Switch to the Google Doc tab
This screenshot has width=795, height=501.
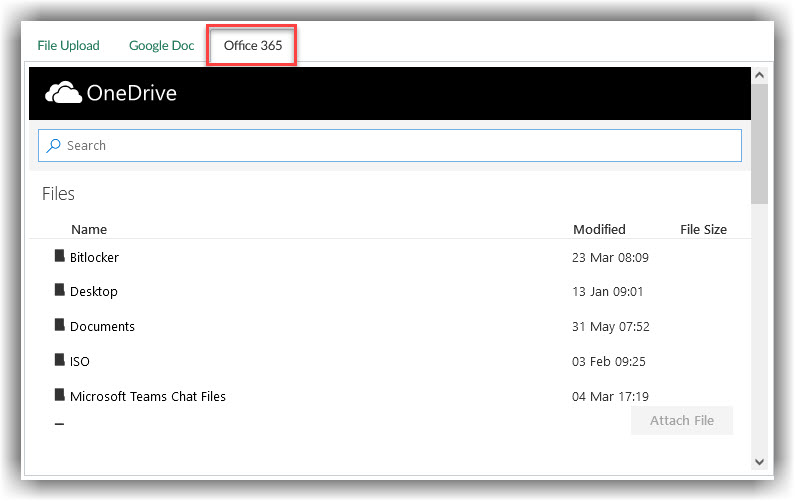tap(161, 46)
